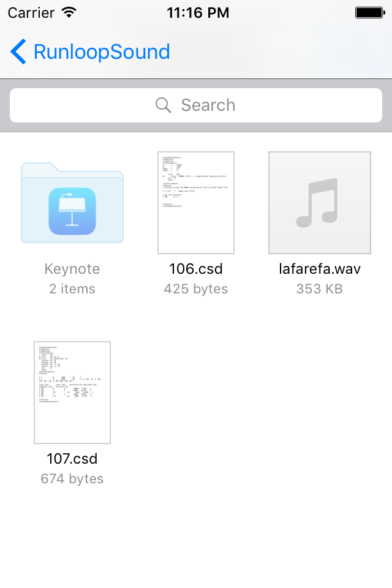Tap the 674 bytes size label
Viewport: 392px width, 588px height.
72,479
